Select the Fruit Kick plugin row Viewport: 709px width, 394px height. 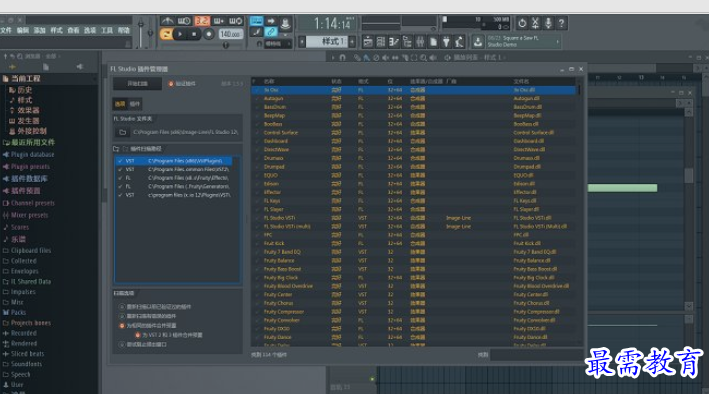point(414,243)
